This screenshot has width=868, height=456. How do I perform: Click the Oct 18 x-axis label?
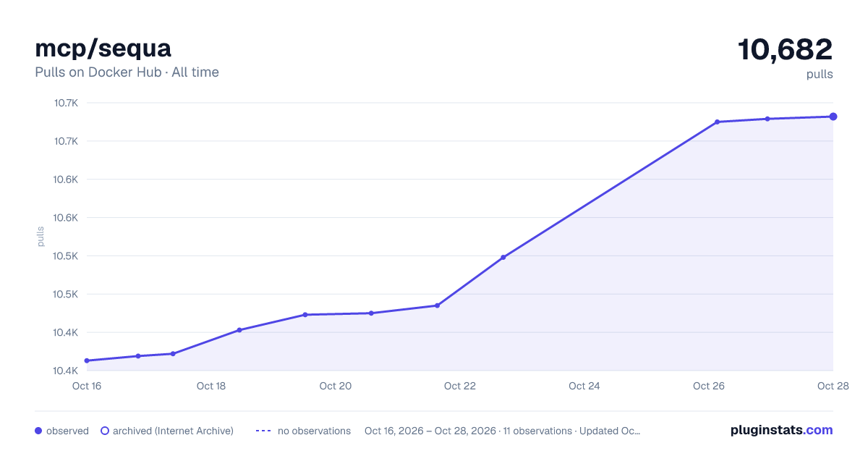211,386
